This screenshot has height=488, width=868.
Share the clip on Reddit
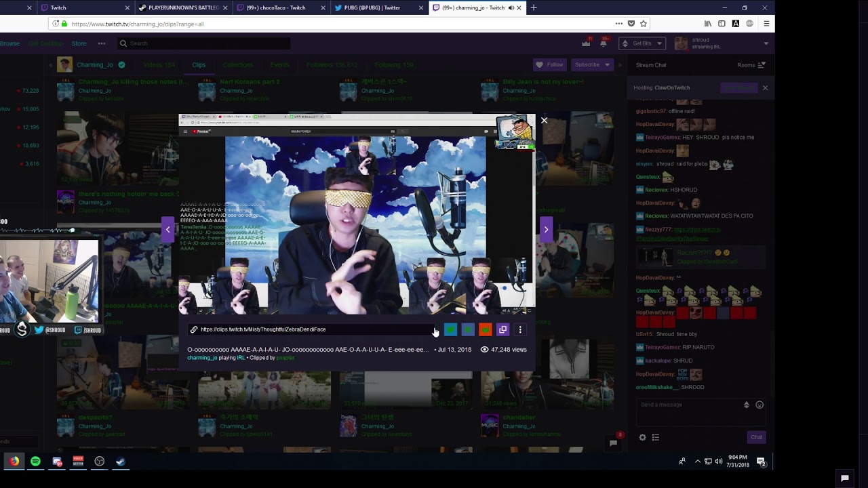click(485, 330)
